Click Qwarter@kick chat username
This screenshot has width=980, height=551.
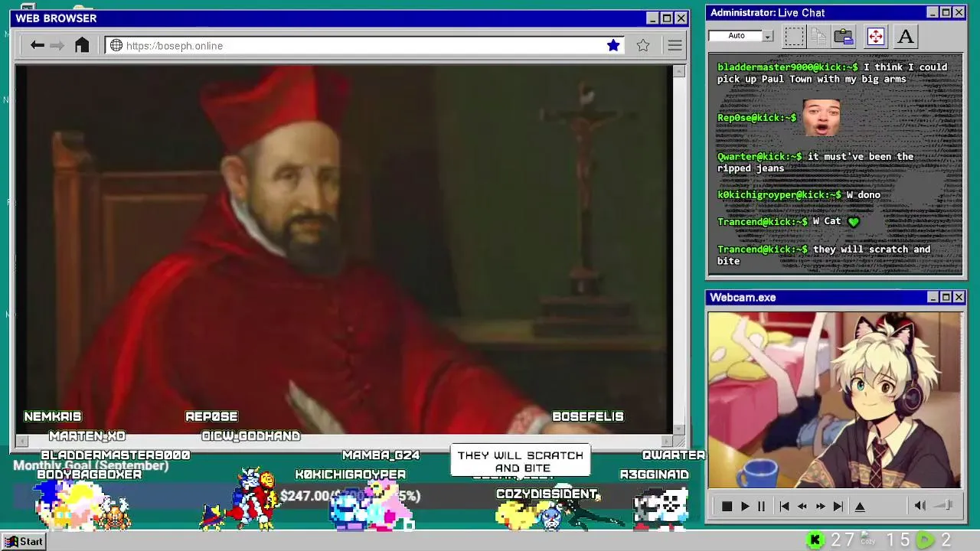[x=759, y=156]
